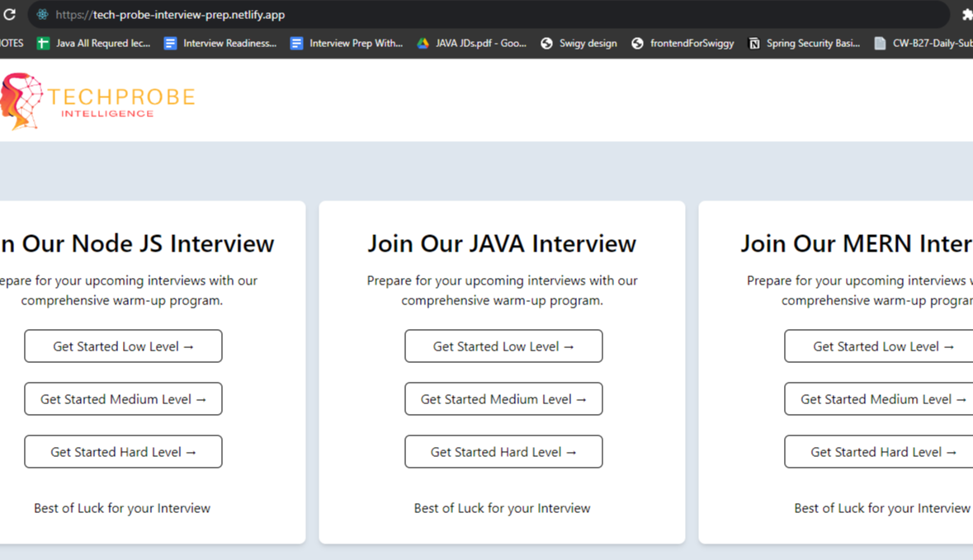
Task: Click the site info icon in address bar
Action: [x=42, y=14]
